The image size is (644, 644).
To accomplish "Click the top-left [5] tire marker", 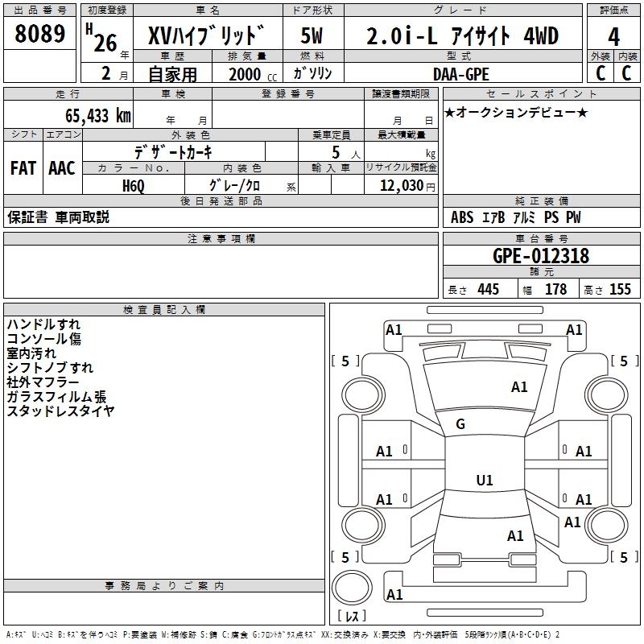I will coord(345,361).
